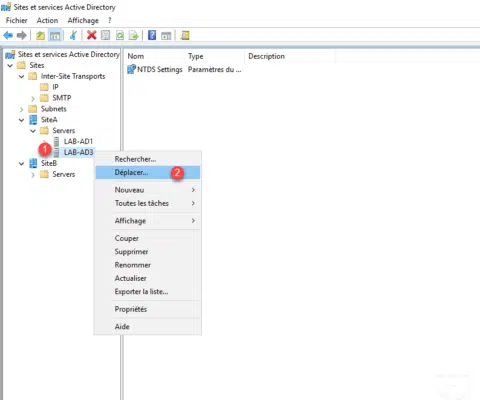Click the IP folder icon

[44, 87]
